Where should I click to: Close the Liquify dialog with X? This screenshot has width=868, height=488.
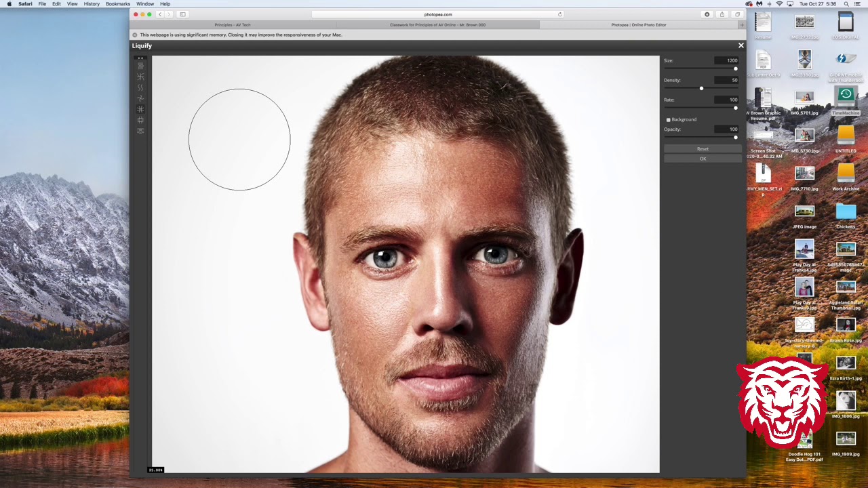pos(741,45)
